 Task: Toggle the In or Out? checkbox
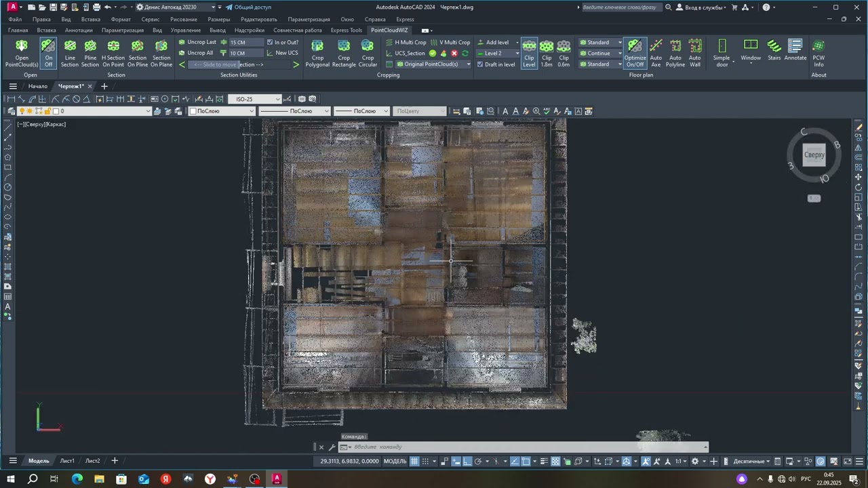click(x=283, y=42)
